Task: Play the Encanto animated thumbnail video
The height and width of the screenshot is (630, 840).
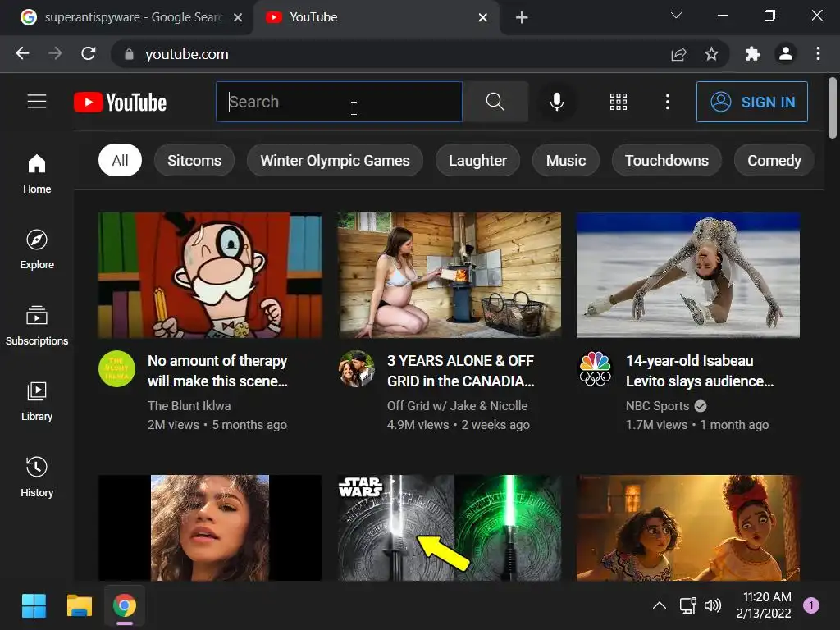Action: pyautogui.click(x=688, y=527)
